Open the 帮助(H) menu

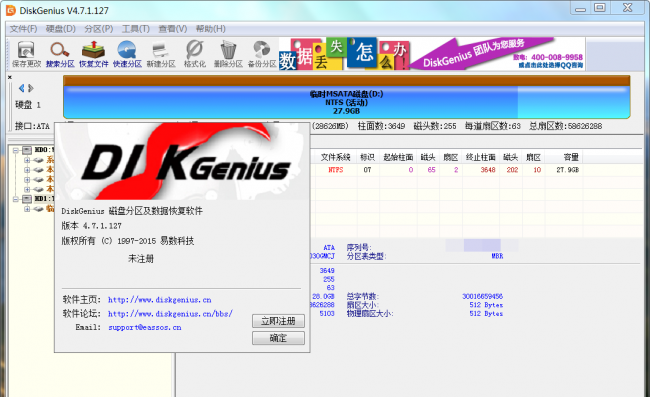tap(211, 29)
